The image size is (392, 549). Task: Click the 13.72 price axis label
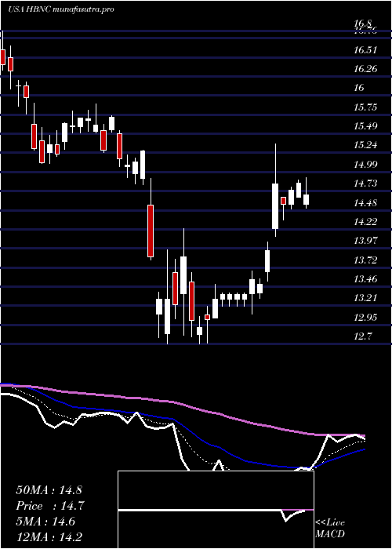tap(365, 260)
